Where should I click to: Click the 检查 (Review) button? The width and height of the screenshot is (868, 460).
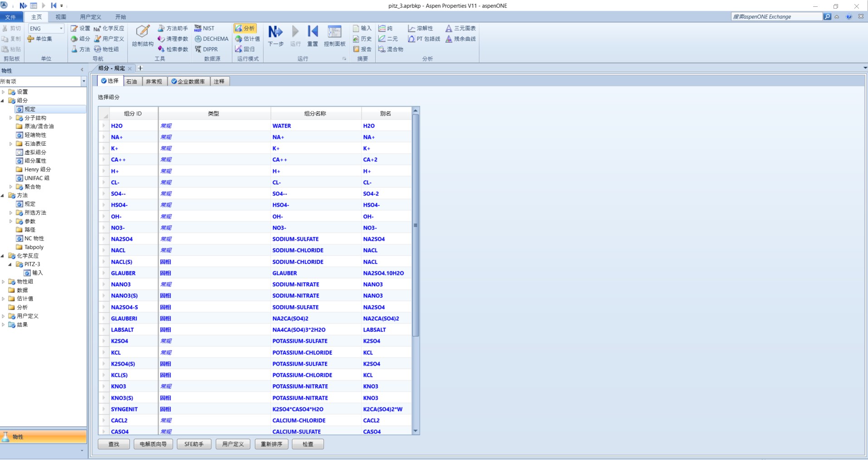pos(308,444)
